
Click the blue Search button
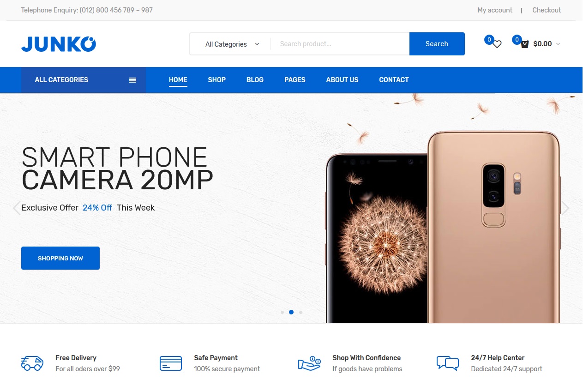[x=437, y=44]
